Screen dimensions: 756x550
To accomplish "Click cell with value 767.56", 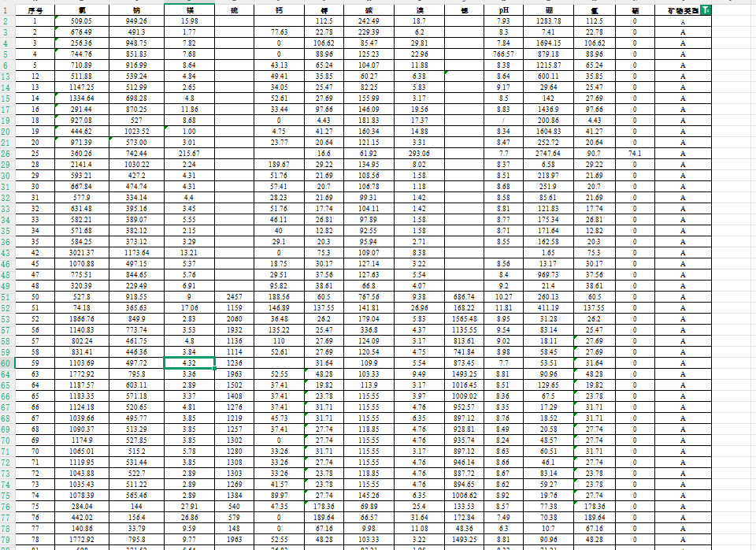I will [x=369, y=297].
